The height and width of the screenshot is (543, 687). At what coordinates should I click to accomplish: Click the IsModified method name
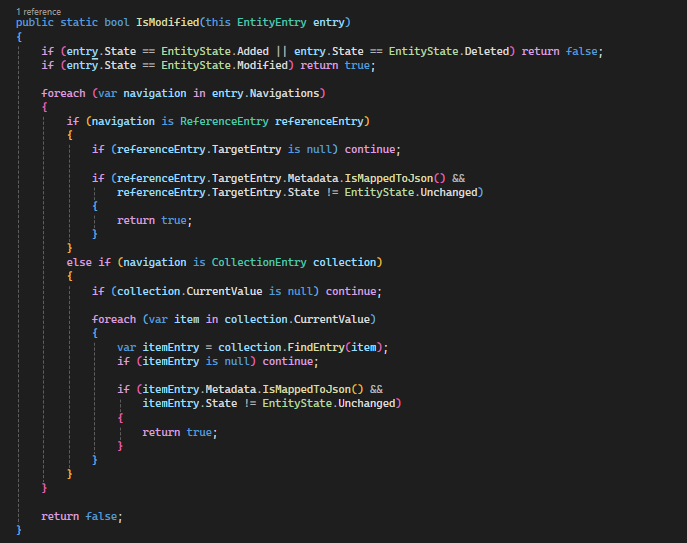coord(167,22)
